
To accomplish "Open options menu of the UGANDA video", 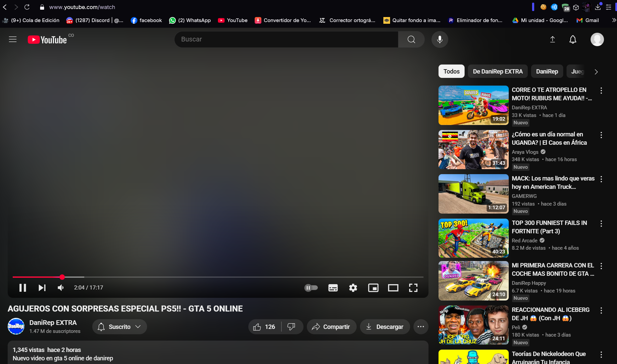I will point(601,135).
